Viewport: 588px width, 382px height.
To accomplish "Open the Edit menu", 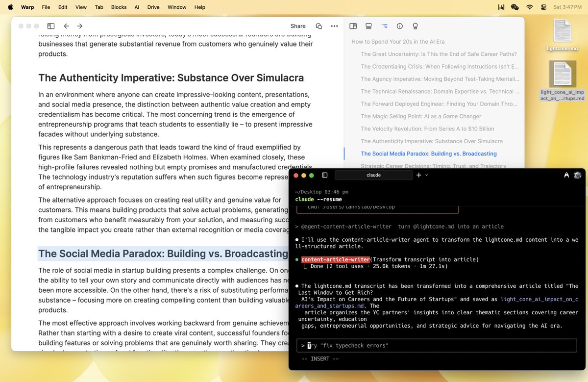I will [63, 7].
